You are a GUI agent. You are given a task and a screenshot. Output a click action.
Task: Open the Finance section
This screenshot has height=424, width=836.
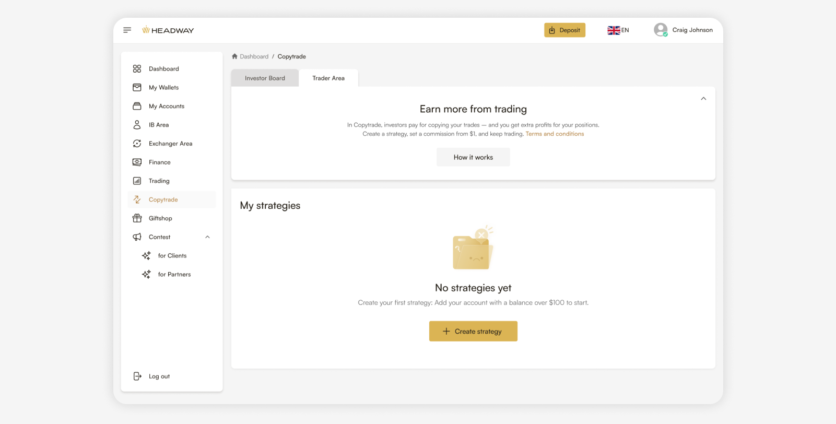[x=159, y=162]
